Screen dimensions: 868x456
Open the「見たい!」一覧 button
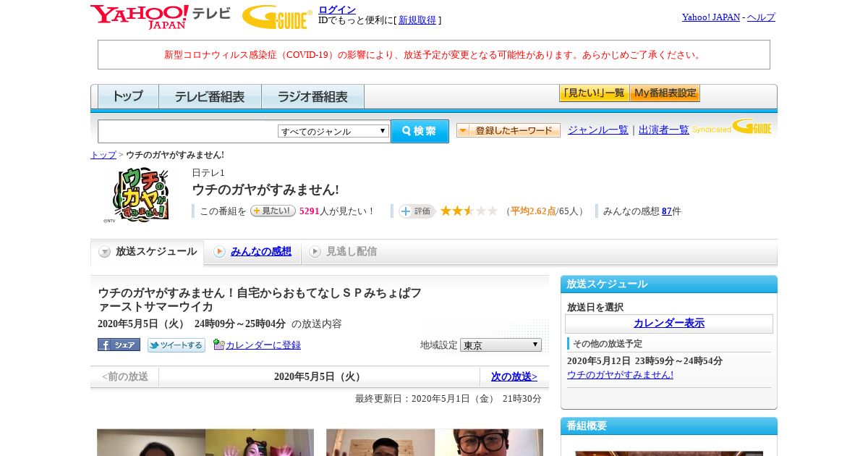(594, 93)
